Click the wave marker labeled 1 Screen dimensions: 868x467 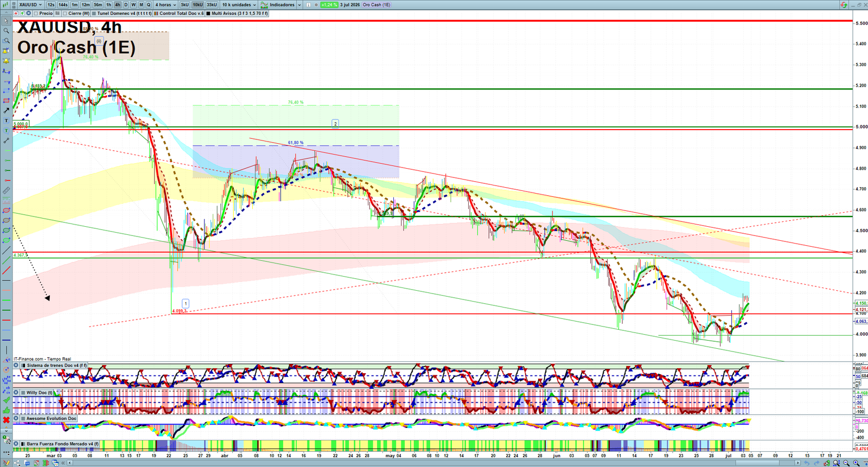tap(186, 304)
